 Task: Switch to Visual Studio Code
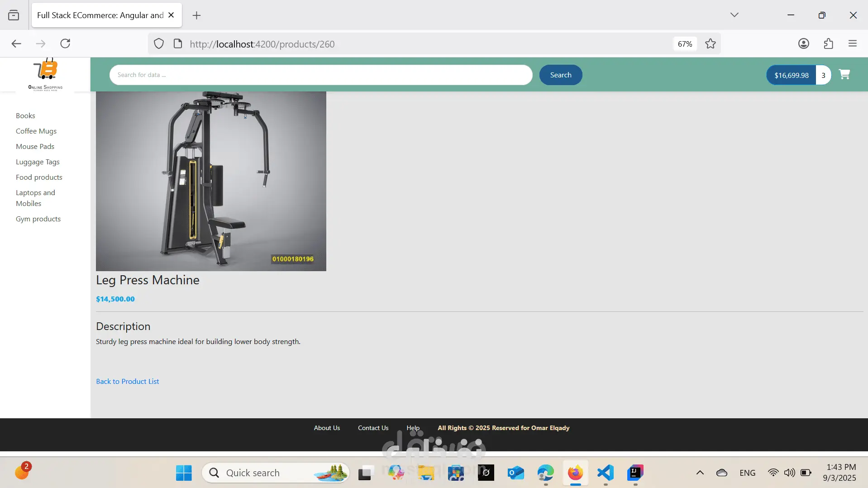[x=606, y=473]
